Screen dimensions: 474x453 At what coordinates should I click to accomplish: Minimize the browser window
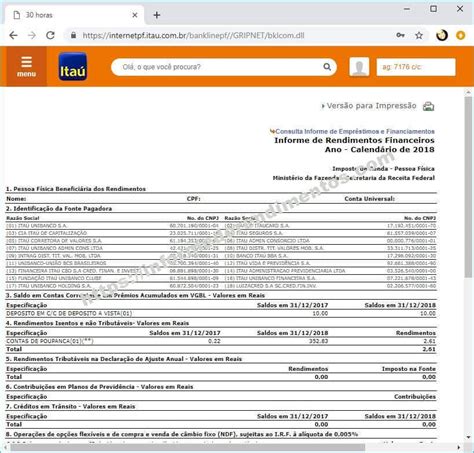(x=407, y=9)
